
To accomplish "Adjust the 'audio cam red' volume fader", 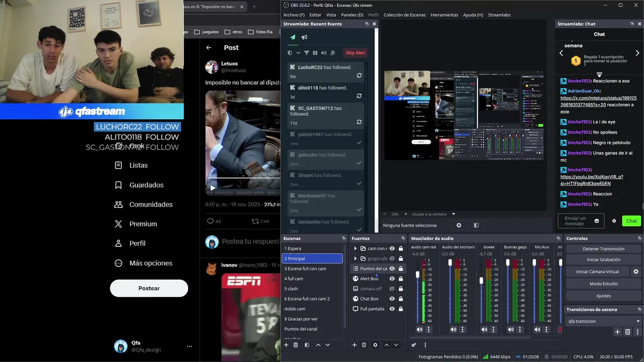I will tap(418, 275).
